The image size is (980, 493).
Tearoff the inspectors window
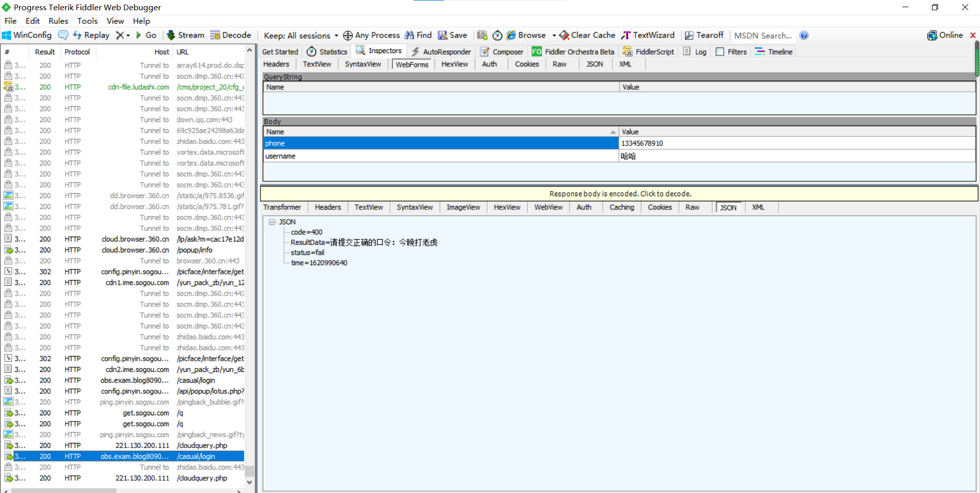704,35
